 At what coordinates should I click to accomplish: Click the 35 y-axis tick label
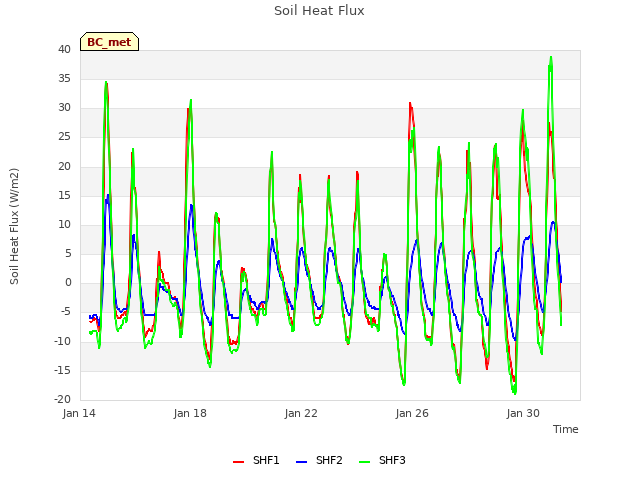[x=64, y=78]
